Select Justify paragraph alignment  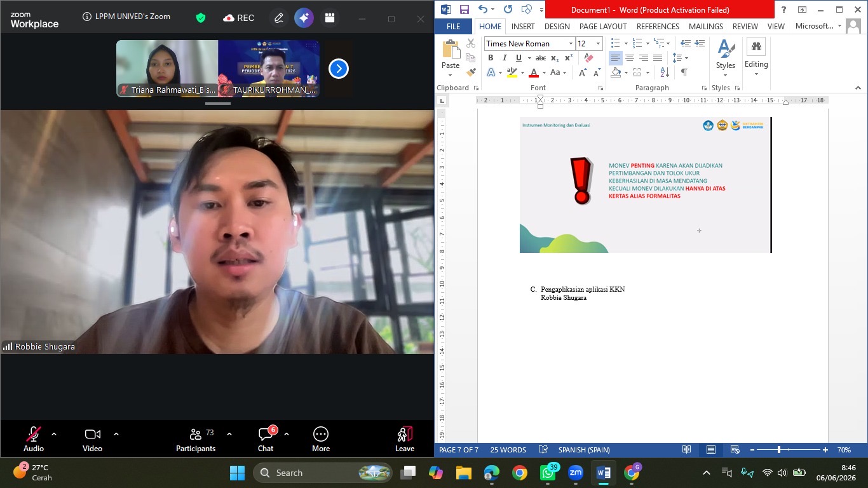pyautogui.click(x=658, y=58)
